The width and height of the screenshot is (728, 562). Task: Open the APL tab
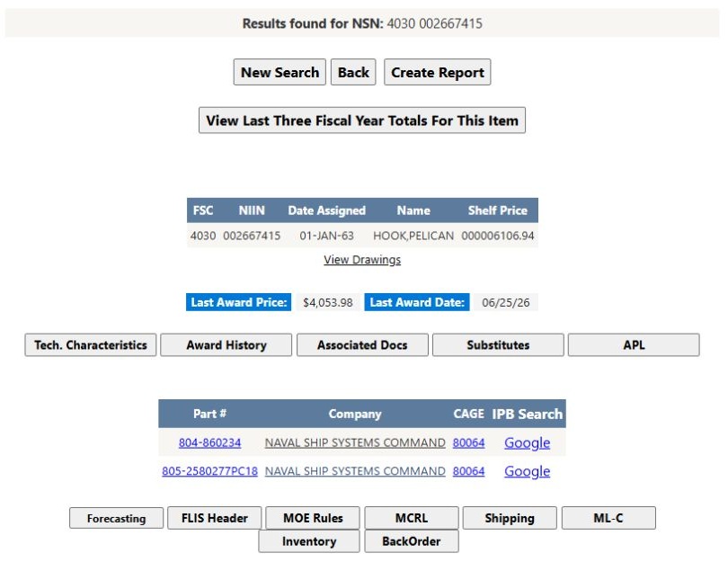[634, 345]
